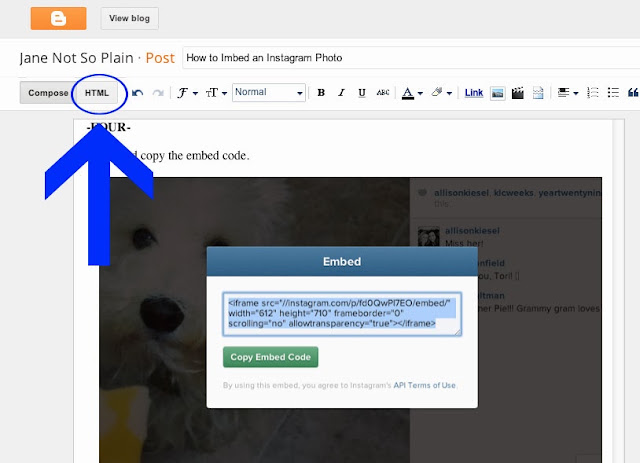Click the post title input field
Viewport: 640px width, 463px height.
411,58
